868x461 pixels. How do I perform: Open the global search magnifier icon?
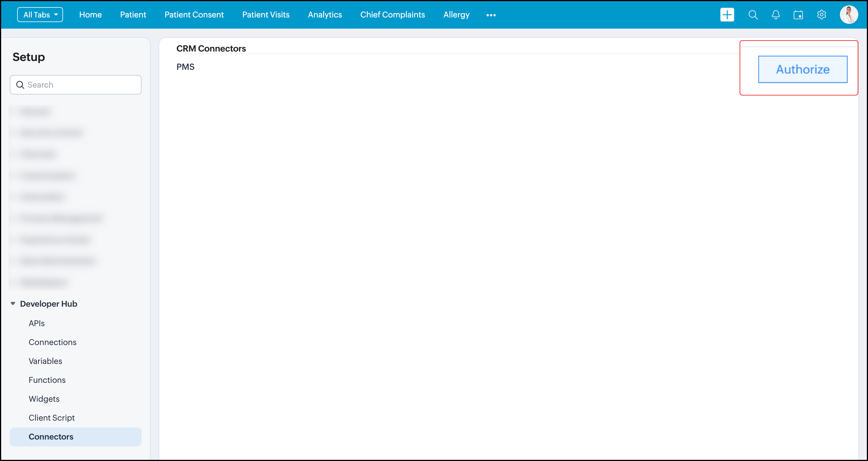point(753,15)
